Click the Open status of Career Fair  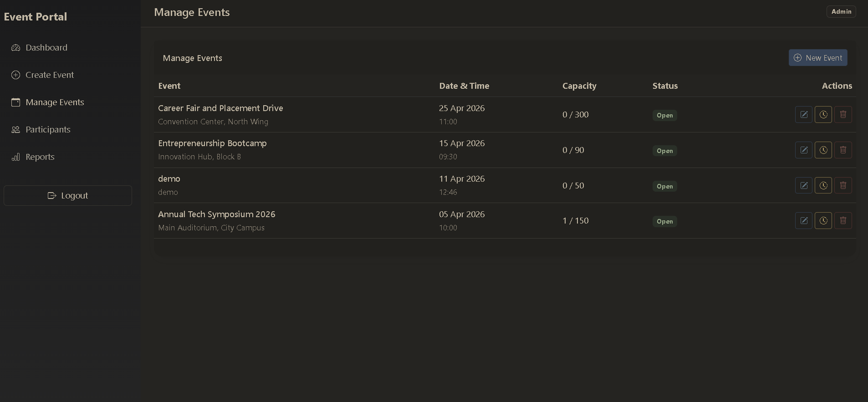pos(664,115)
